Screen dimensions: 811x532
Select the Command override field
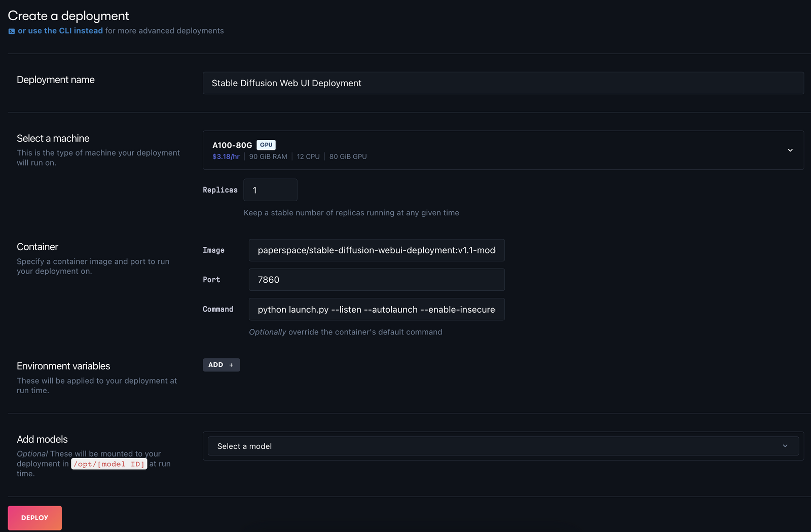pos(376,309)
